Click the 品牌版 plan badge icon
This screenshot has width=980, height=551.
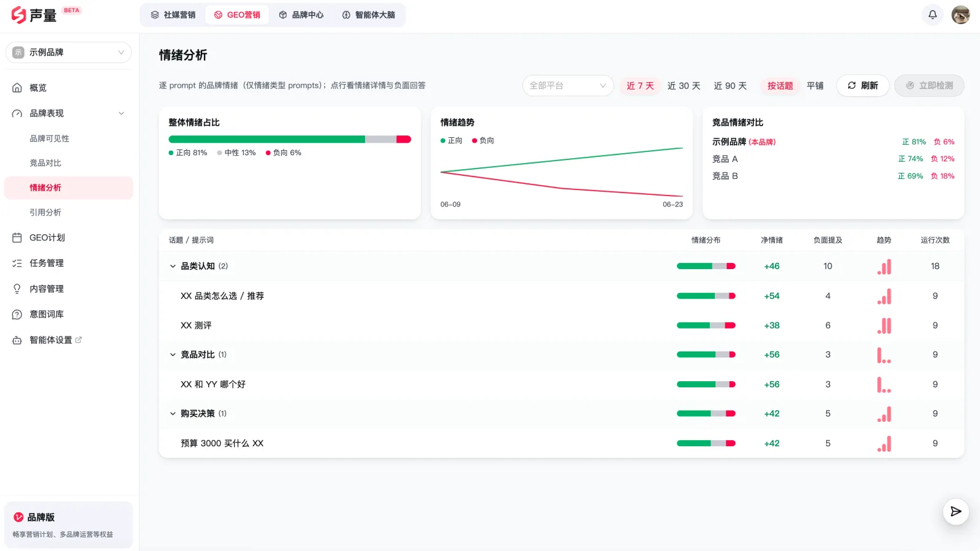[x=18, y=517]
